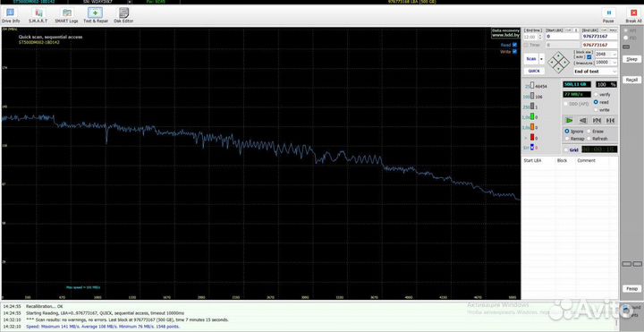The height and width of the screenshot is (332, 644).
Task: Toggle the auto block size checkbox
Action: pyautogui.click(x=589, y=56)
